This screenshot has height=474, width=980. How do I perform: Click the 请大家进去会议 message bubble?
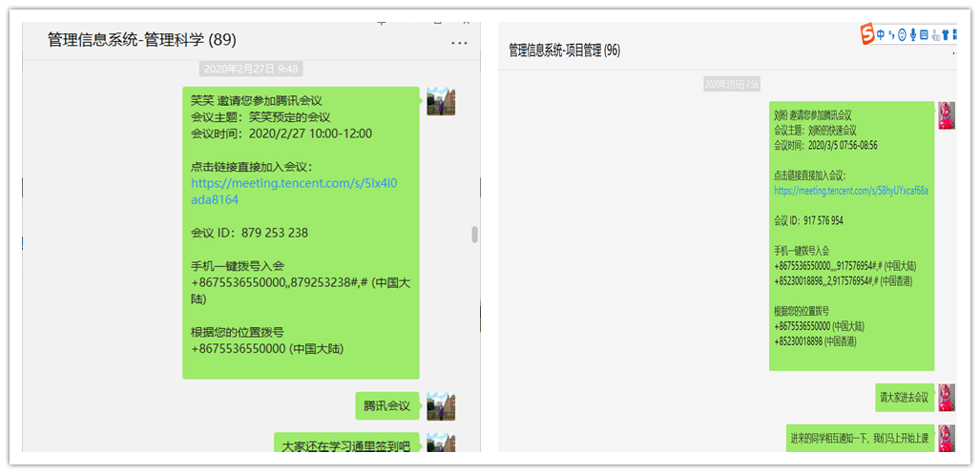pyautogui.click(x=905, y=398)
